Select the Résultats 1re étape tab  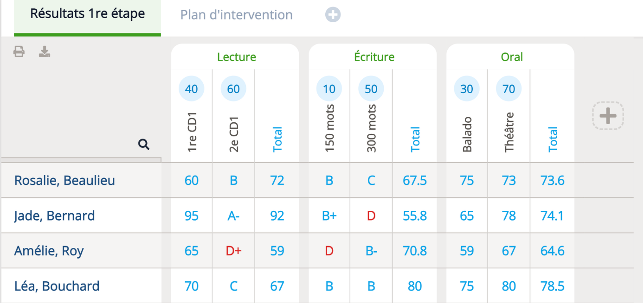[x=88, y=15]
